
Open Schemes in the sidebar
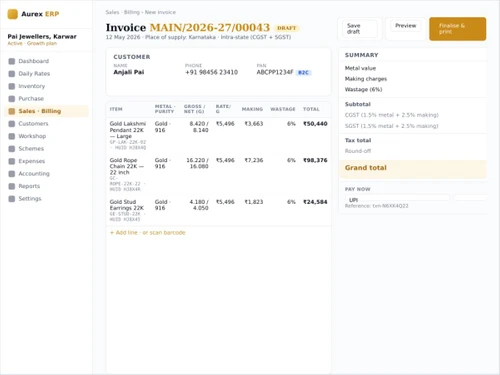[x=46, y=149]
